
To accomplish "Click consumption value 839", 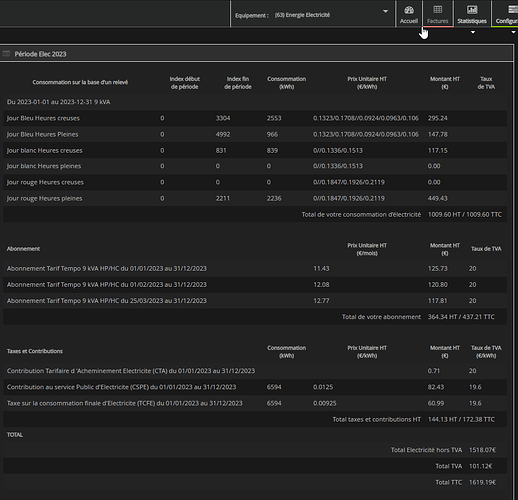I will (x=272, y=150).
